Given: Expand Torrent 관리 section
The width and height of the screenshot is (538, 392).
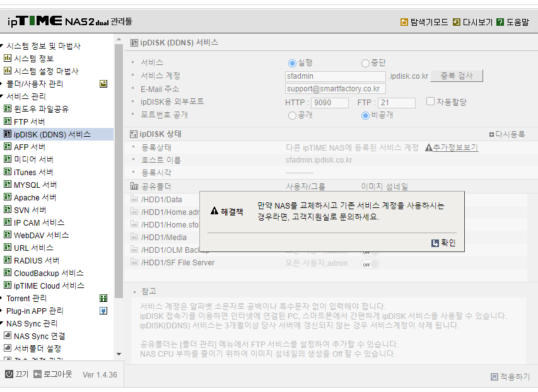Looking at the screenshot, I should (1, 298).
